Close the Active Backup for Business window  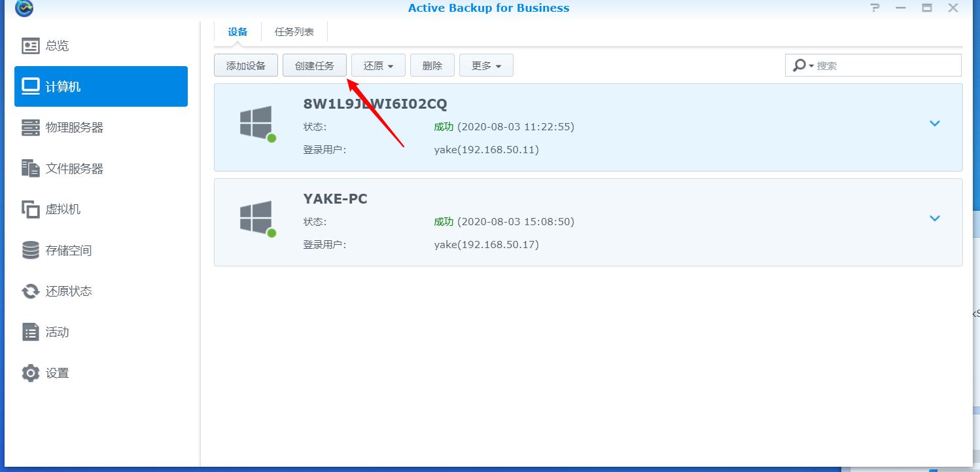tap(953, 8)
